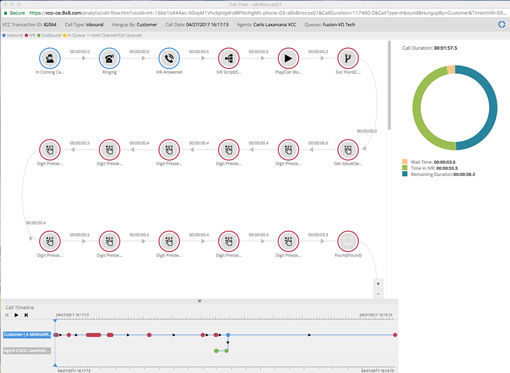The height and width of the screenshot is (373, 510).
Task: Collapse the Call Timeline panel chevron
Action: [x=199, y=301]
